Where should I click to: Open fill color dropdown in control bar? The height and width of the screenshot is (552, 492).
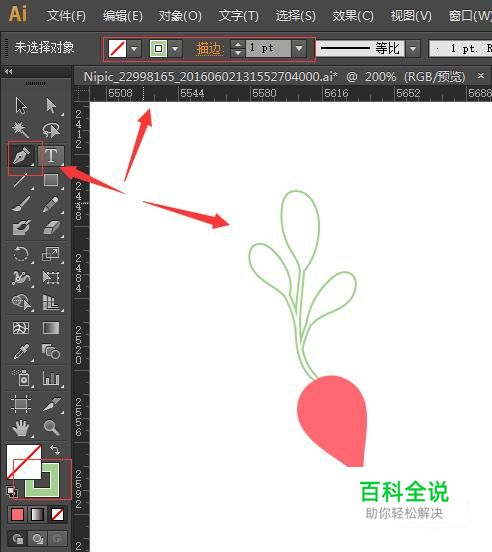point(134,48)
